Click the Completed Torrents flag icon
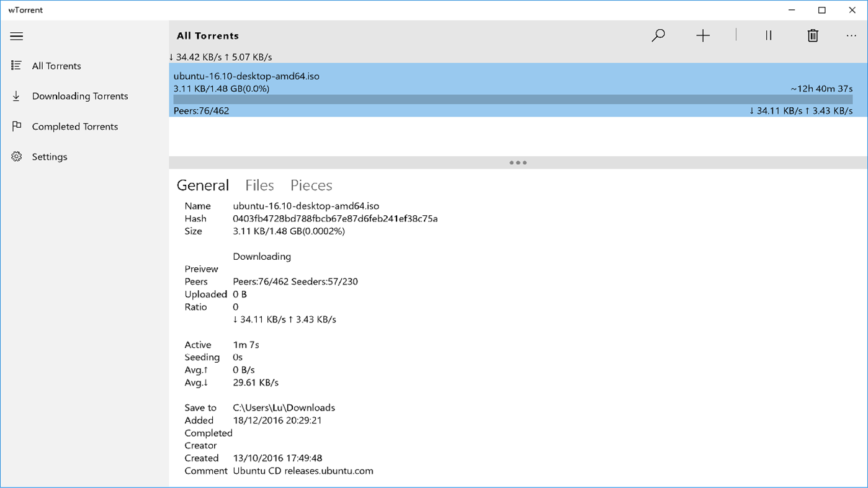The height and width of the screenshot is (488, 868). pyautogui.click(x=16, y=126)
